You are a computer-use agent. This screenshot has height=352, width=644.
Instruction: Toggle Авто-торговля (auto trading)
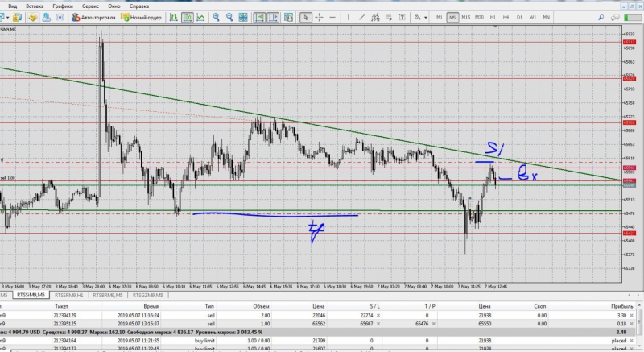pyautogui.click(x=93, y=17)
